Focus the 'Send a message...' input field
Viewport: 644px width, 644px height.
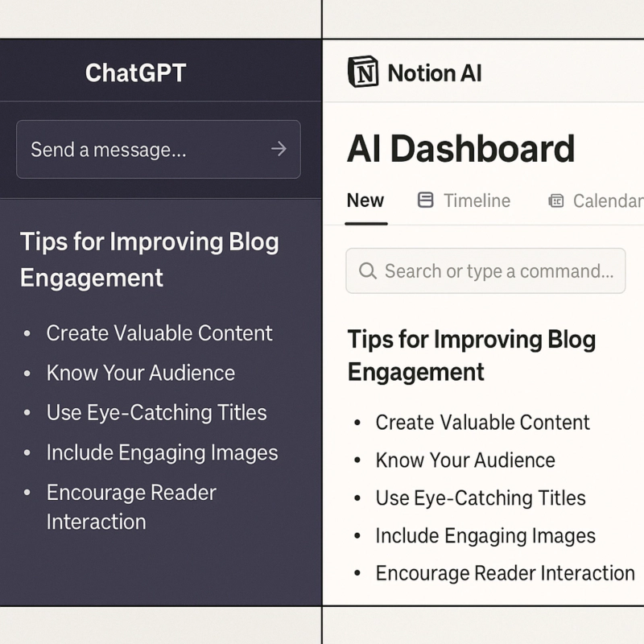(x=159, y=149)
